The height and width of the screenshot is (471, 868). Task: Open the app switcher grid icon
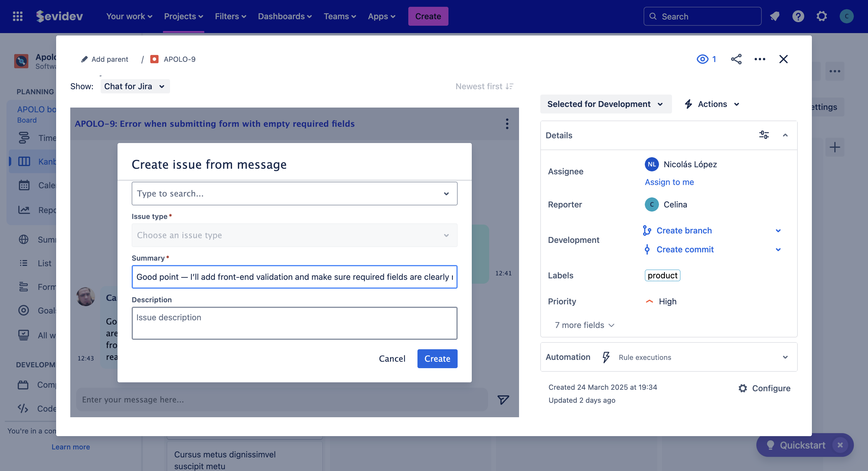coord(17,16)
